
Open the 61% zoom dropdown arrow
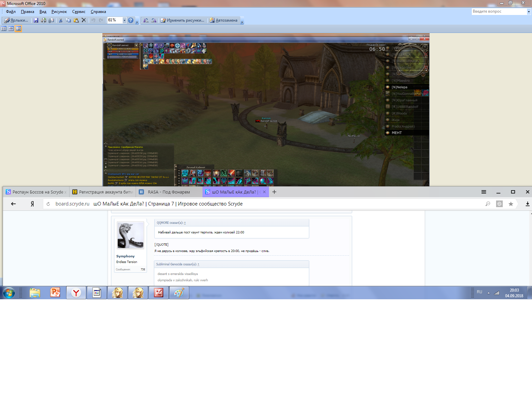click(125, 20)
